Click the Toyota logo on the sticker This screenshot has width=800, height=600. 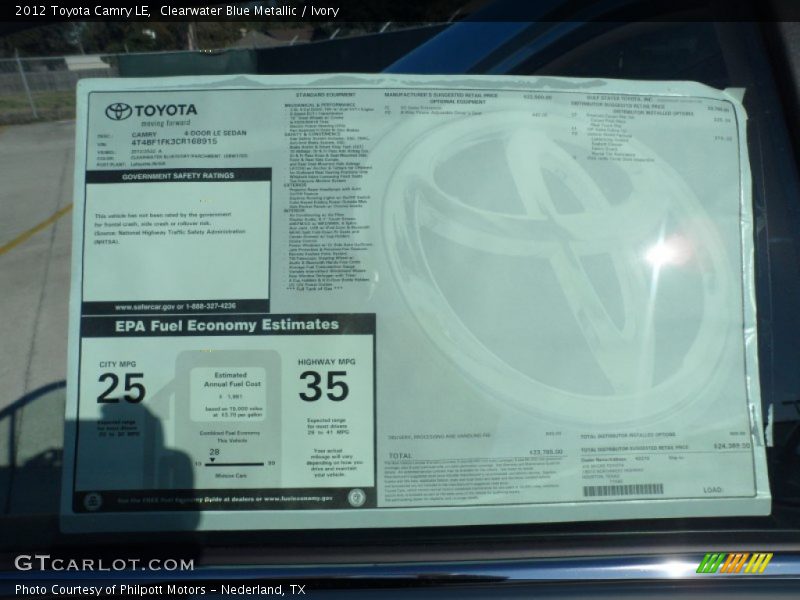pos(119,111)
